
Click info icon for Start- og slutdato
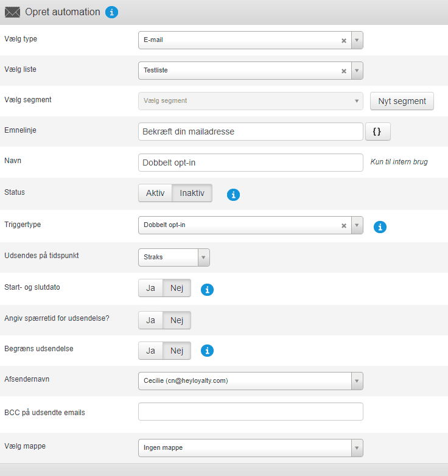(207, 290)
